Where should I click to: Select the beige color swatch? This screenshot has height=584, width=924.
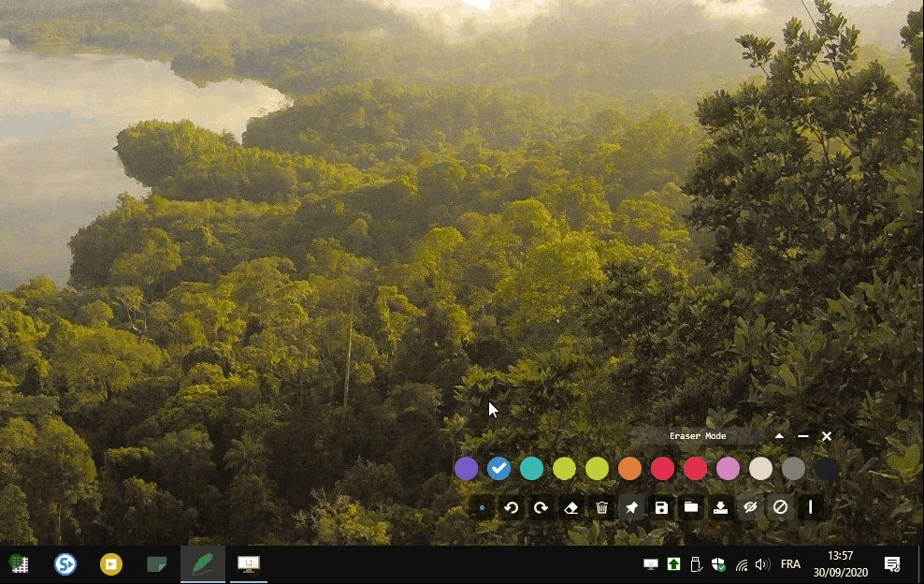[x=760, y=469]
